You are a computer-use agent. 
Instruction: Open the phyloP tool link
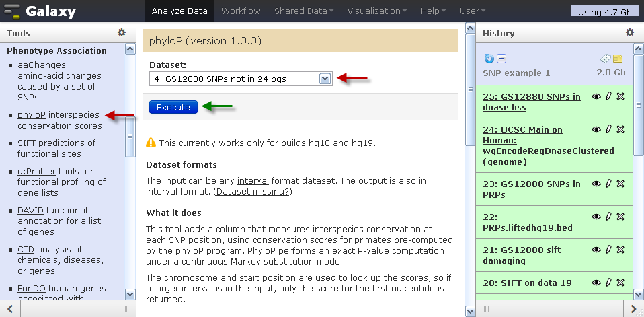(31, 114)
